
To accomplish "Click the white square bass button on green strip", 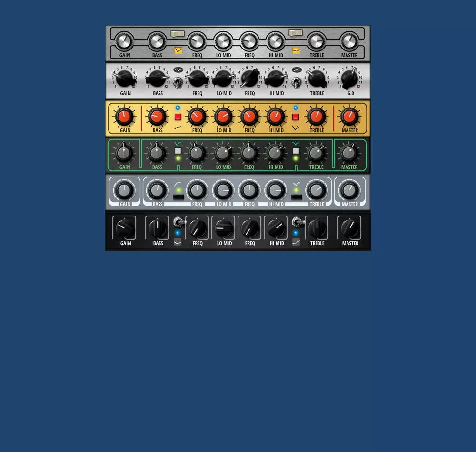I will [178, 151].
